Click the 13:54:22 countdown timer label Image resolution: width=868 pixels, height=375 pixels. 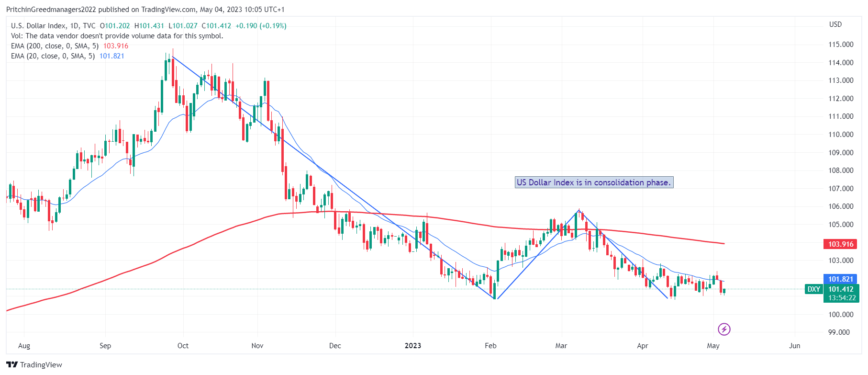pyautogui.click(x=841, y=298)
